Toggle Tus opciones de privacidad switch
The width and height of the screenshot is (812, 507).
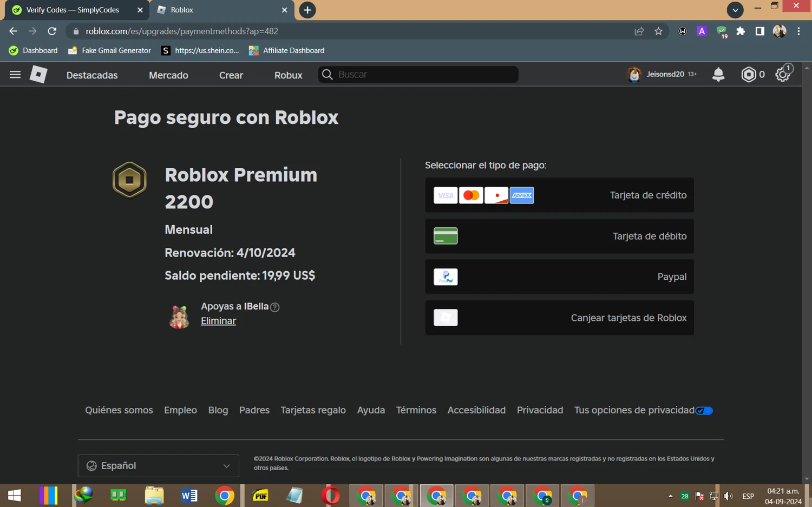point(704,411)
